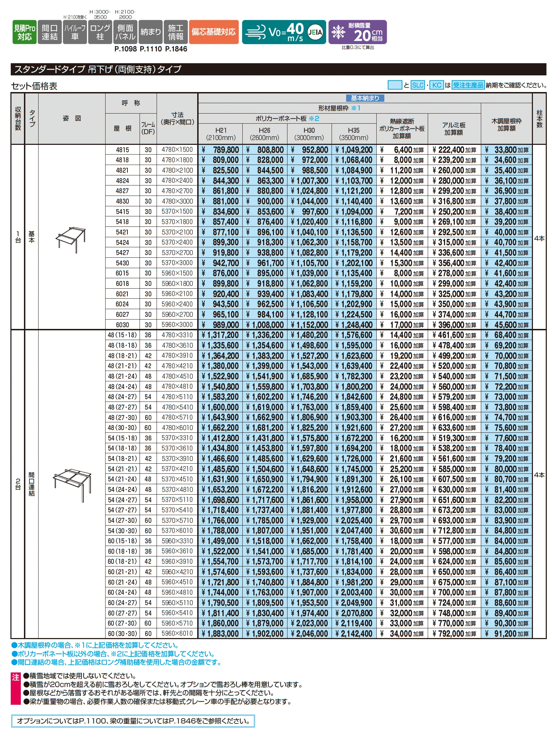Click the 熱線遮断ポリカーボネート板 加算額 header
Viewport: 560px width, 736px height.
point(402,129)
